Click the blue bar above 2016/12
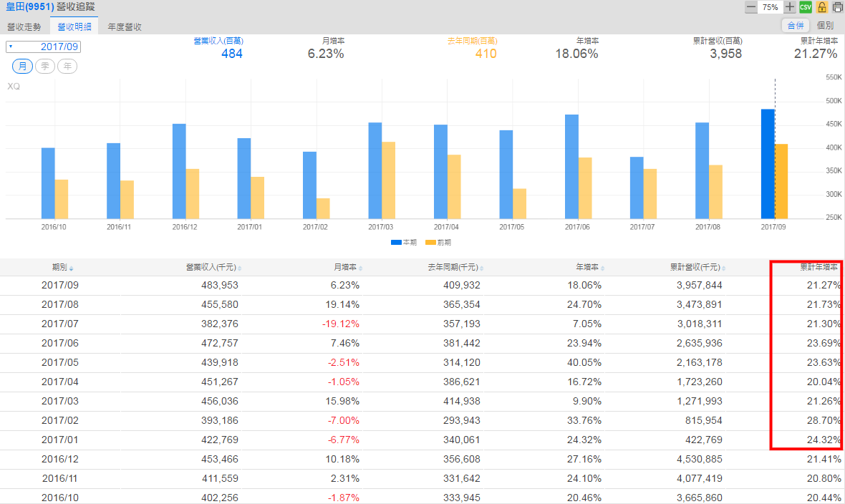 179,171
